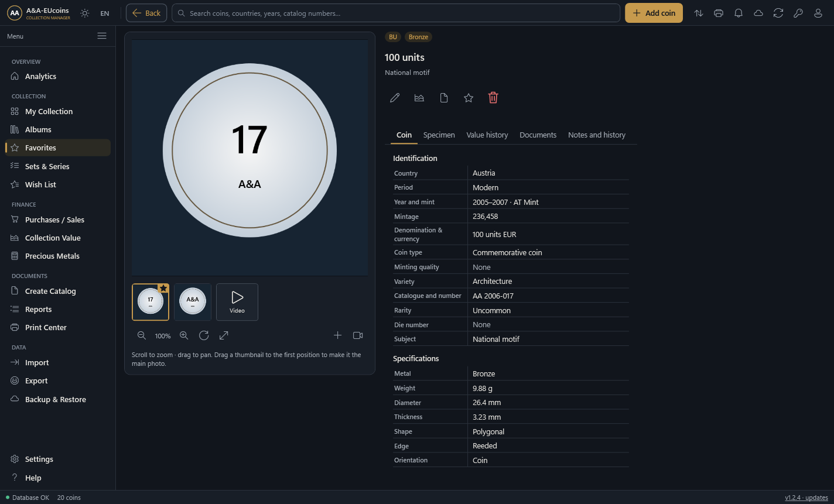
Task: Collapse the sidebar with the Menu hamburger icon
Action: 102,36
